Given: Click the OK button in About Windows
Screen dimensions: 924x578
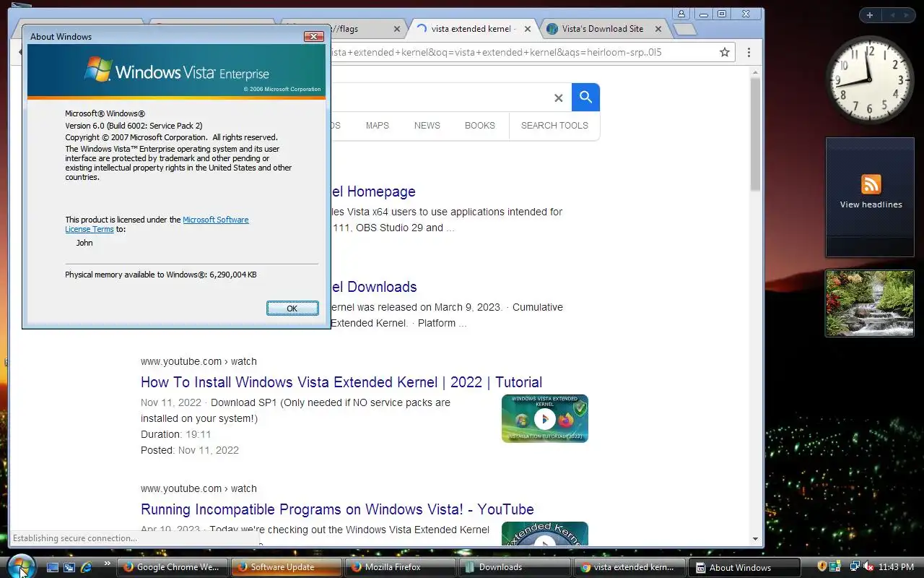Looking at the screenshot, I should pyautogui.click(x=292, y=309).
